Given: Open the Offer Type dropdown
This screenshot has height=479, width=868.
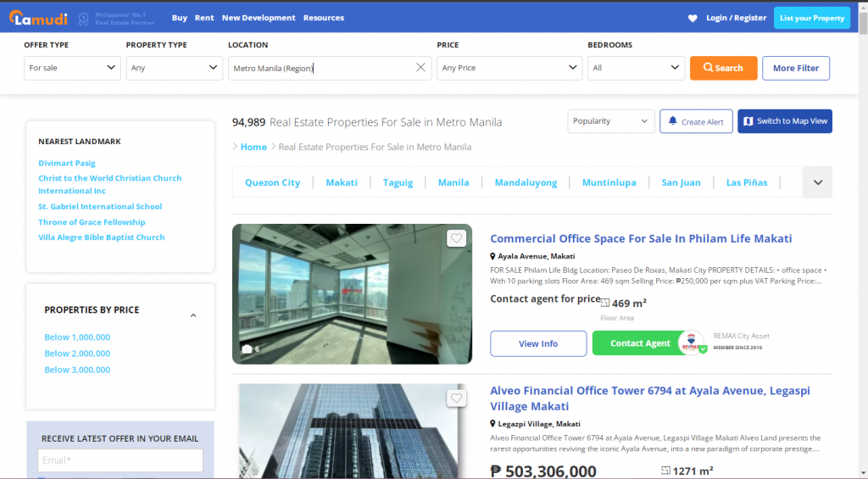Looking at the screenshot, I should 72,68.
